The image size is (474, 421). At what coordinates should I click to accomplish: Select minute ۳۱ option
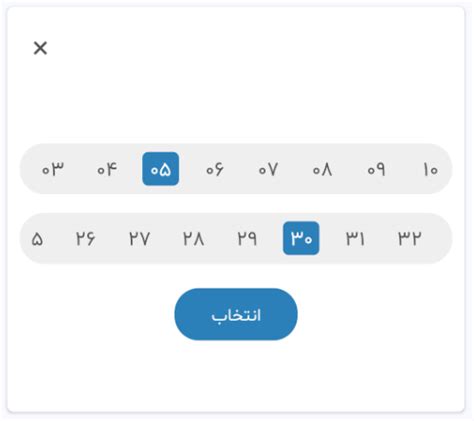pos(355,238)
